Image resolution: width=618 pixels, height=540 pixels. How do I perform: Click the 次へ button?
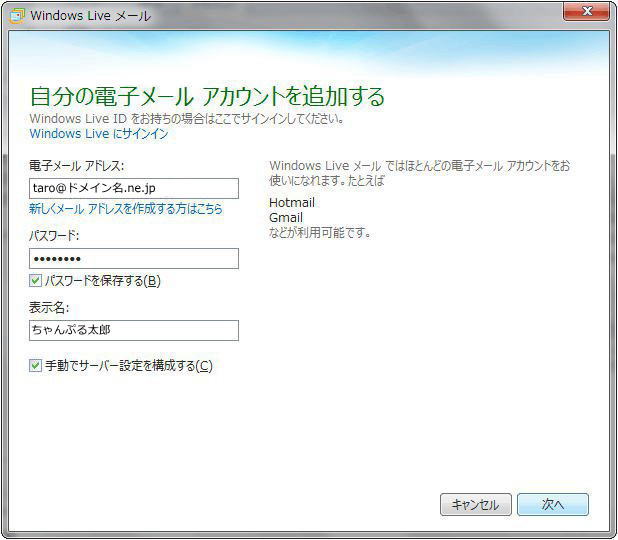click(x=553, y=505)
